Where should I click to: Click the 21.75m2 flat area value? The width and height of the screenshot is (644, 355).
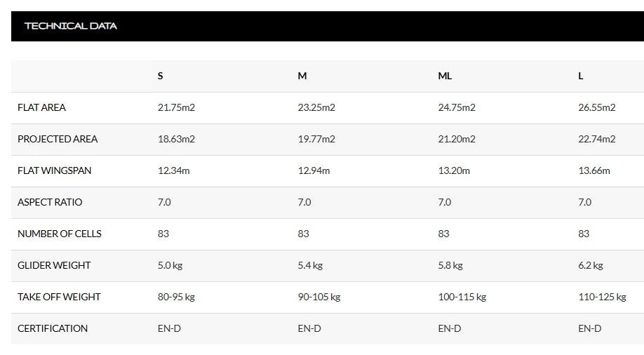176,107
